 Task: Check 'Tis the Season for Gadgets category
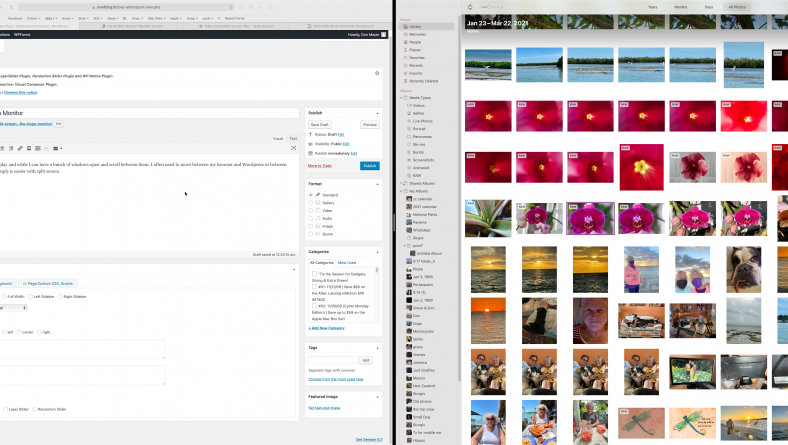[x=315, y=274]
